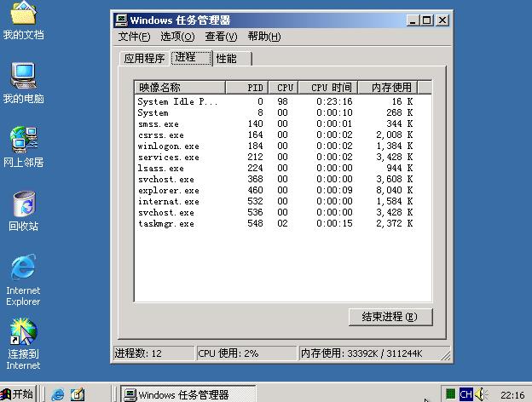Viewport: 532px width, 402px height.
Task: Open the 选项(O) menu
Action: 177,37
